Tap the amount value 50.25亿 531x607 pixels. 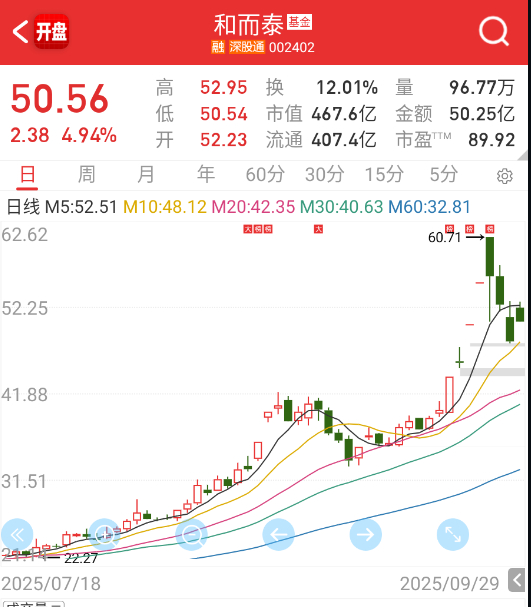[482, 114]
